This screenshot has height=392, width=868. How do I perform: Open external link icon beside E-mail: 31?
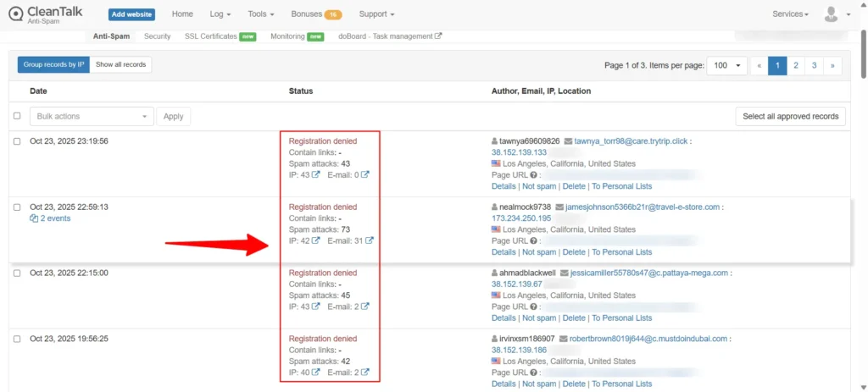(x=369, y=240)
